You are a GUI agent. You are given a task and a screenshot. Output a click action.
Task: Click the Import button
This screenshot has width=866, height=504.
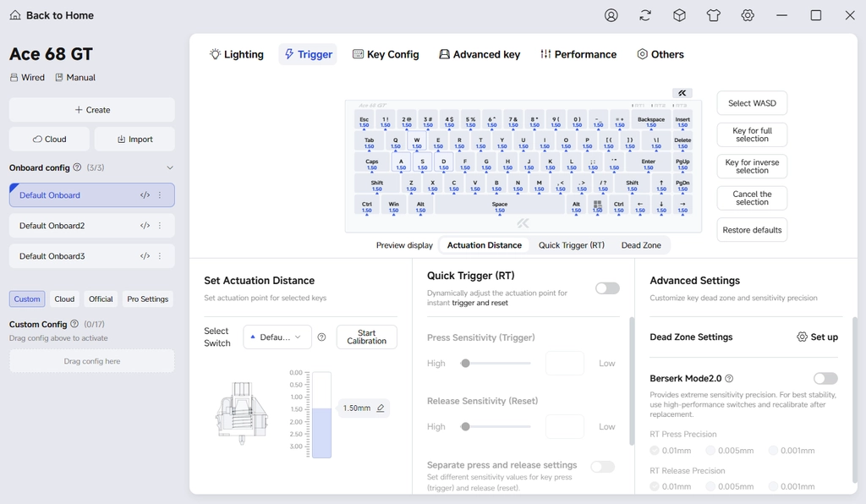click(x=134, y=140)
